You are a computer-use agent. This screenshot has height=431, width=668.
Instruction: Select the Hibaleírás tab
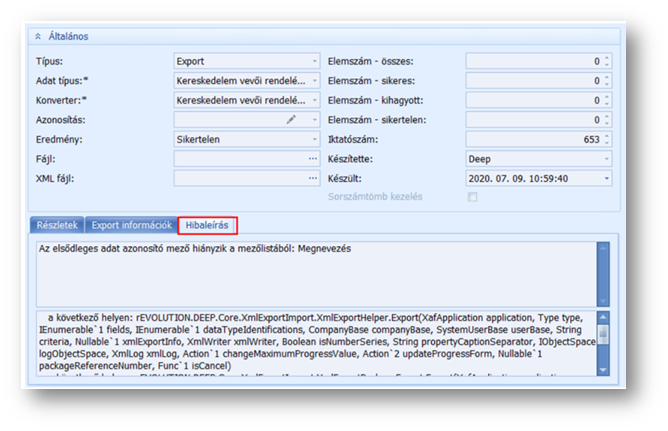tap(209, 225)
